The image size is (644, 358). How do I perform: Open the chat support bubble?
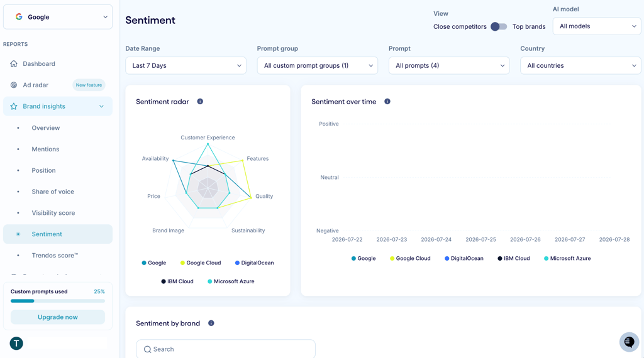629,342
